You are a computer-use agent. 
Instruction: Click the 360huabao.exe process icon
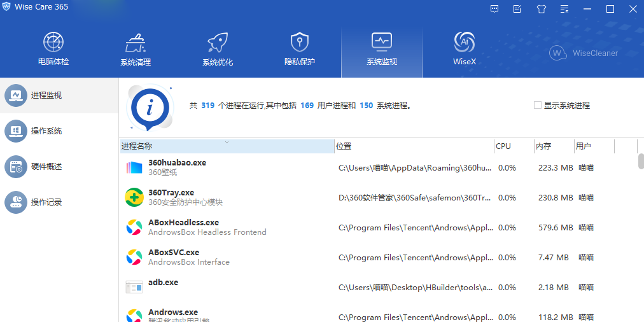click(134, 167)
